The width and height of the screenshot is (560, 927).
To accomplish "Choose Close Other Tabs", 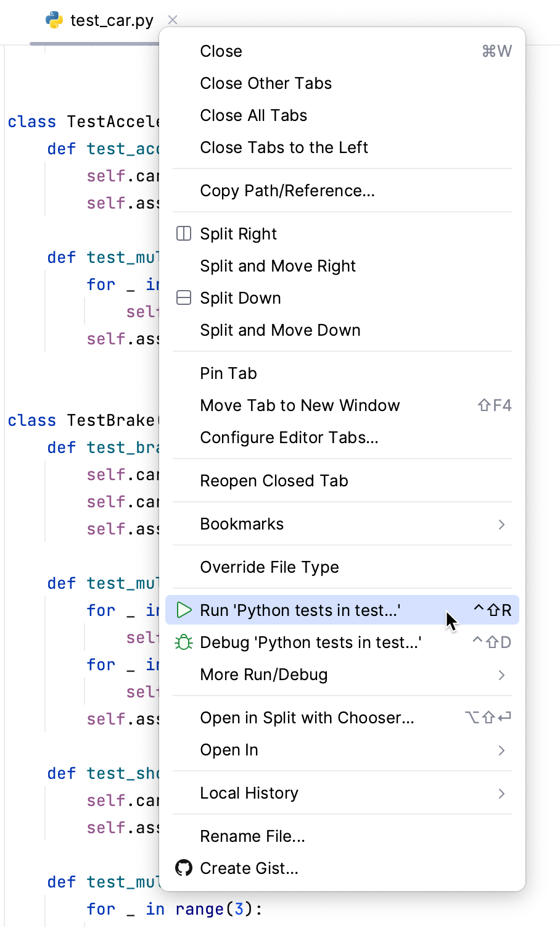I will pyautogui.click(x=266, y=83).
